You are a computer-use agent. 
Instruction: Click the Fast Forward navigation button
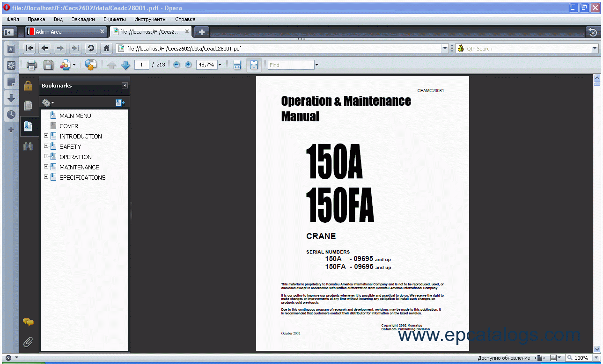[x=75, y=48]
